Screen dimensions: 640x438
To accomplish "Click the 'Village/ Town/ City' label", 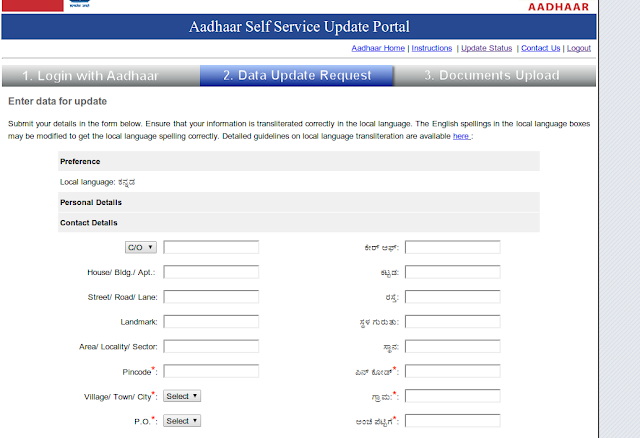I will pos(118,397).
